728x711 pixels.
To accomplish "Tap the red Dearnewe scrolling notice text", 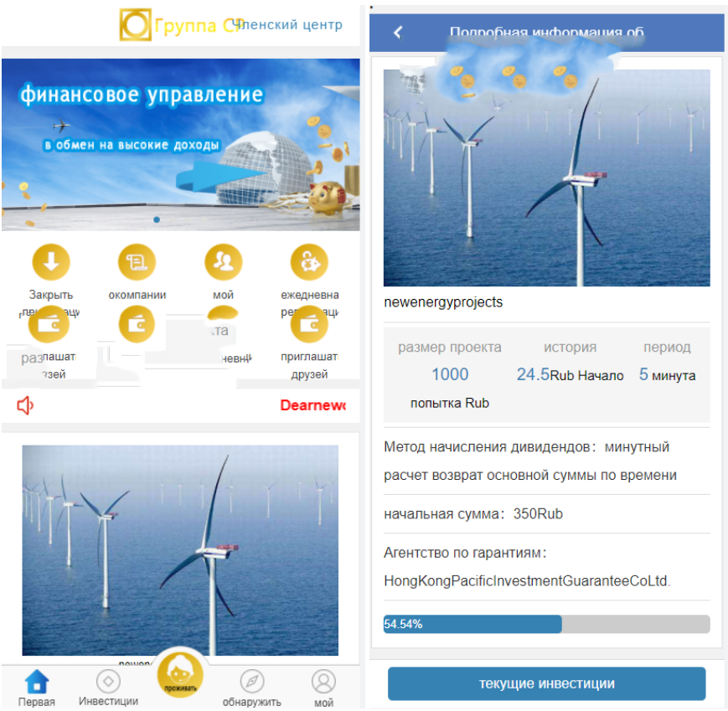I will pyautogui.click(x=312, y=406).
